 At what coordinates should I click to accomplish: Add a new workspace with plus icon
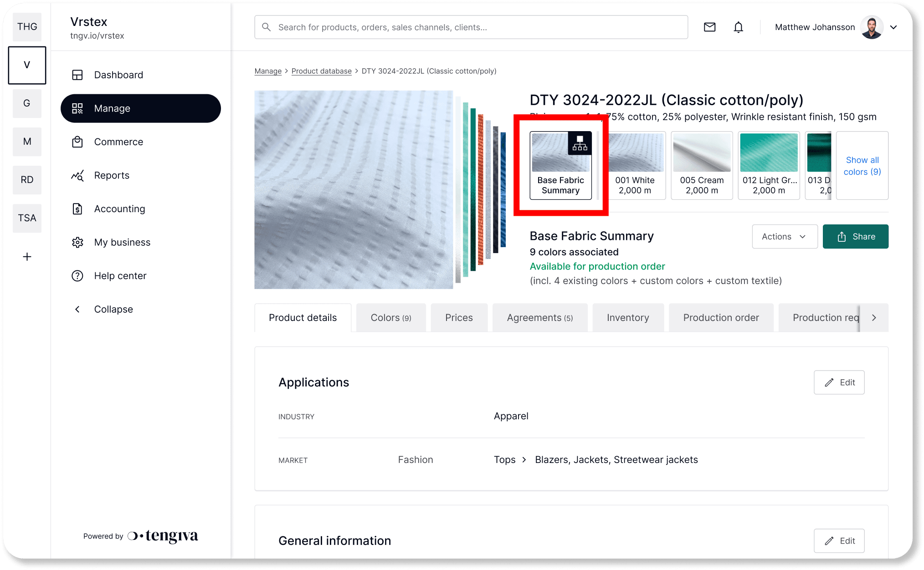click(27, 257)
